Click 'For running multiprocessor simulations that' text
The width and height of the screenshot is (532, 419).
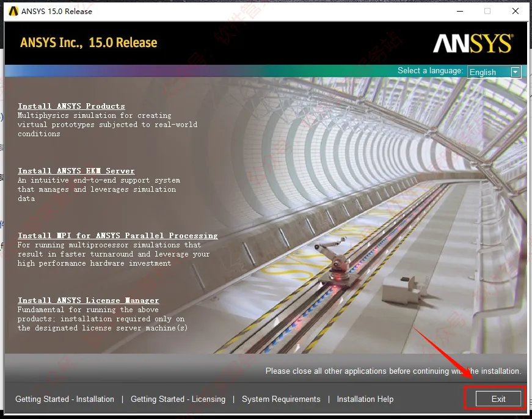coord(109,245)
